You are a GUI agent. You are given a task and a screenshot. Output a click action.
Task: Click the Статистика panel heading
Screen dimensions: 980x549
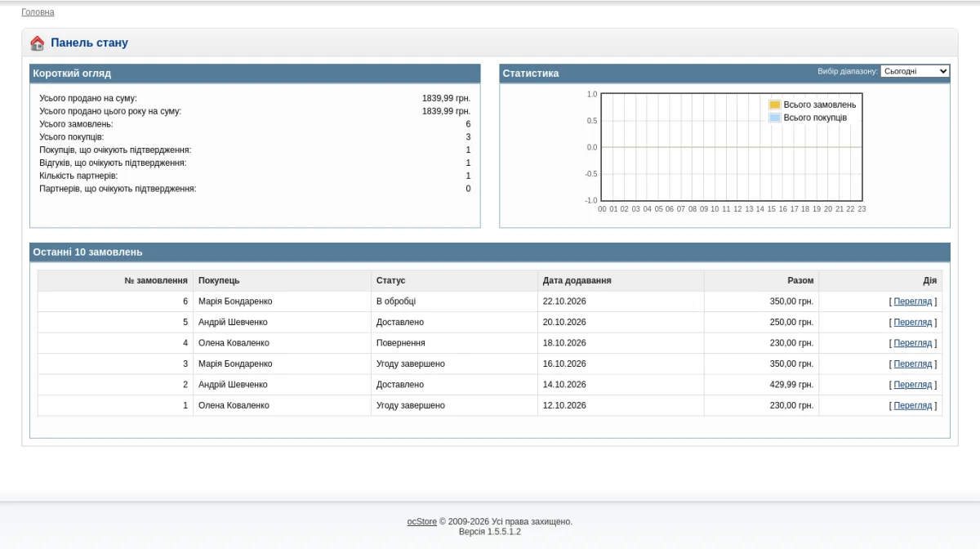point(531,74)
